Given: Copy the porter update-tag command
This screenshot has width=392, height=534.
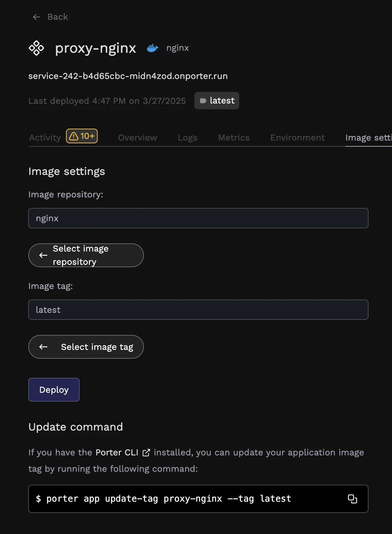Looking at the screenshot, I should point(353,499).
